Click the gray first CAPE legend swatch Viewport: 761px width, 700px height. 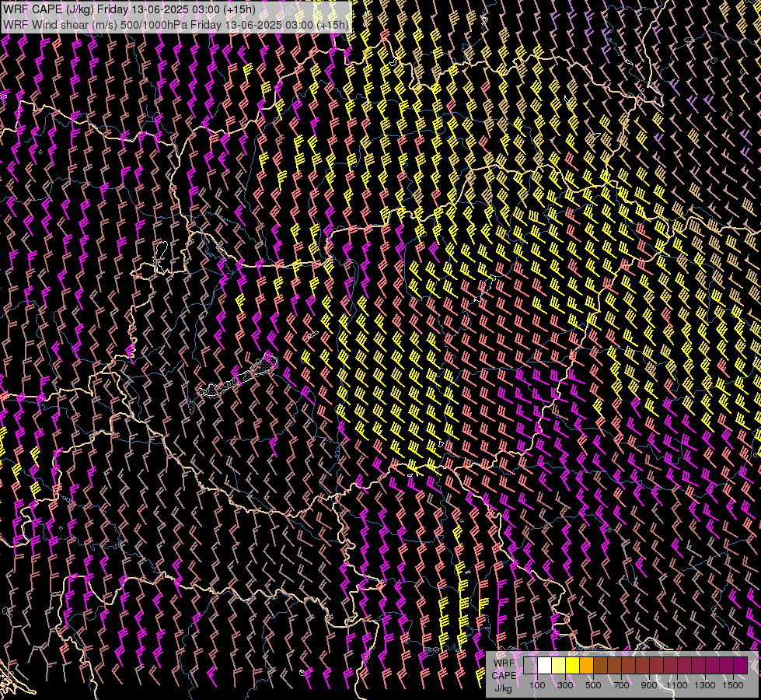pos(530,665)
